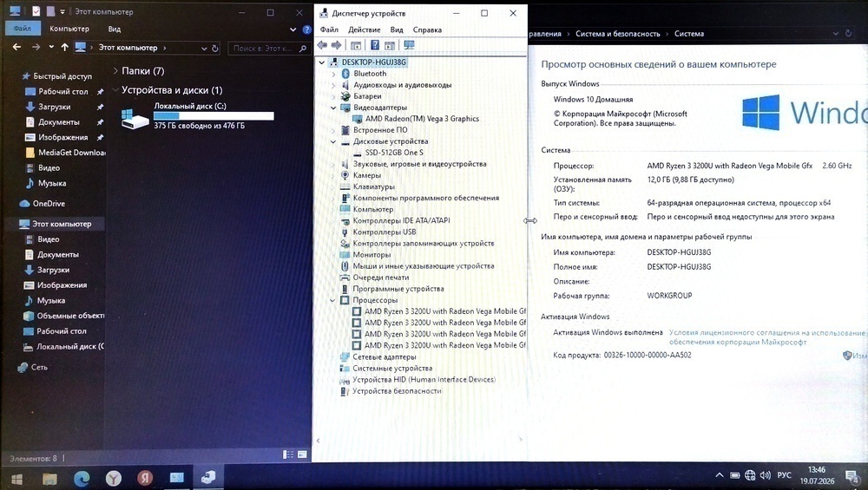
Task: Collapse the Дисковые устройства node
Action: 333,141
